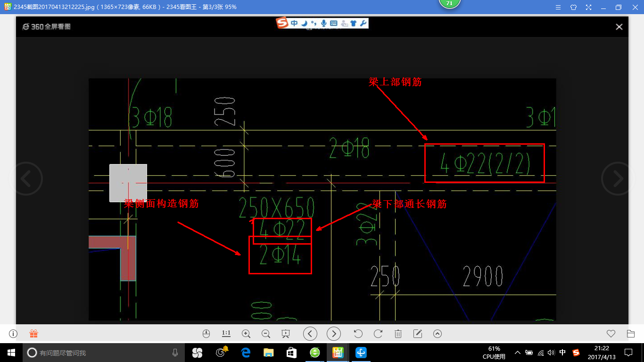
Task: Go to previous image in toolbar
Action: click(x=310, y=334)
